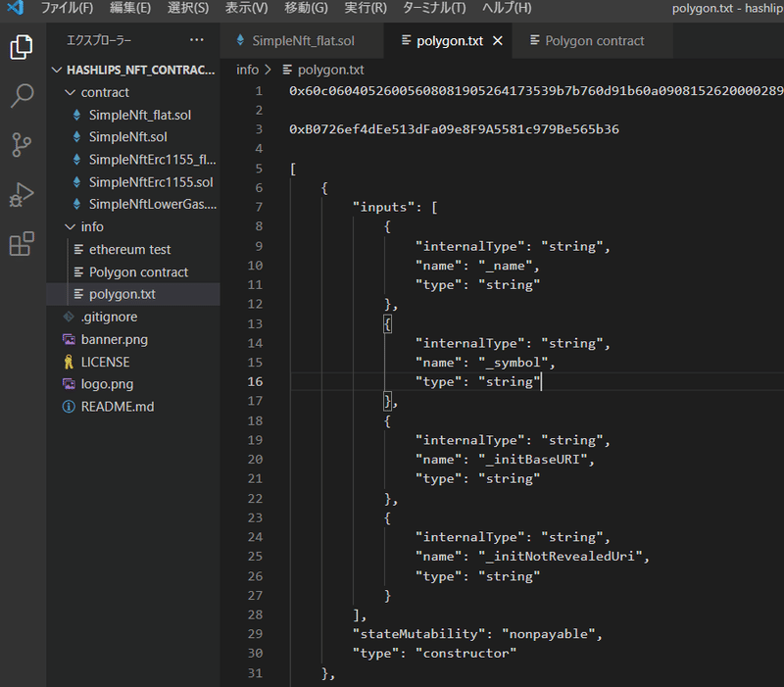This screenshot has height=687, width=784.
Task: Open 移動(G) menu
Action: coord(306,8)
